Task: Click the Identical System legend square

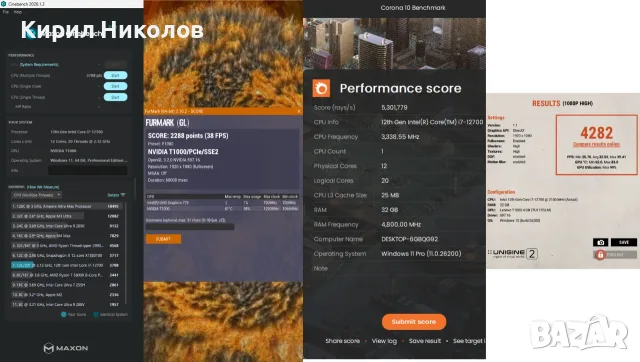Action: (96, 315)
